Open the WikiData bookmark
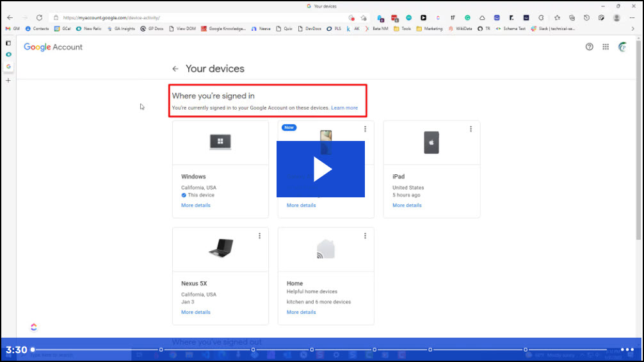Image resolution: width=644 pixels, height=362 pixels. (460, 29)
